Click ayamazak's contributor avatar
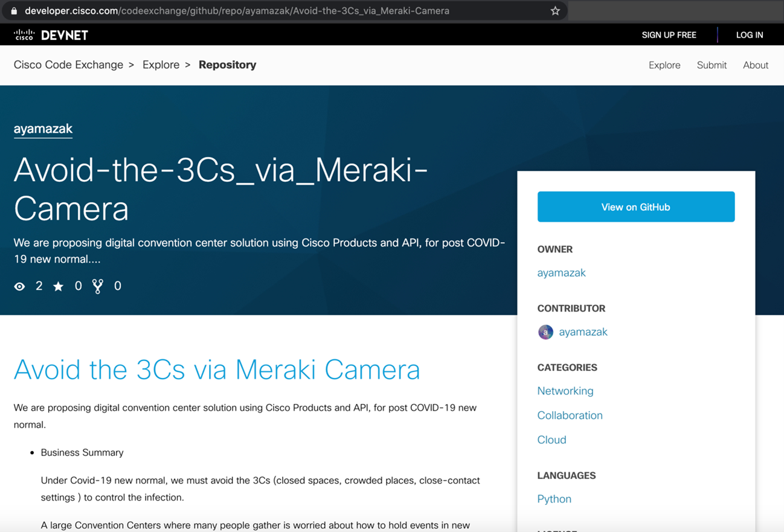Image resolution: width=784 pixels, height=532 pixels. [x=545, y=332]
